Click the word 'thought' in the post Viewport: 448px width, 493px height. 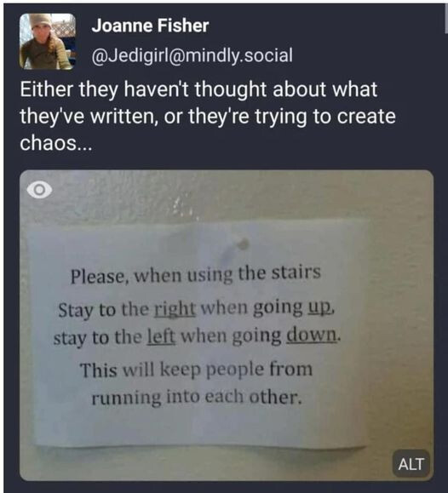[231, 89]
